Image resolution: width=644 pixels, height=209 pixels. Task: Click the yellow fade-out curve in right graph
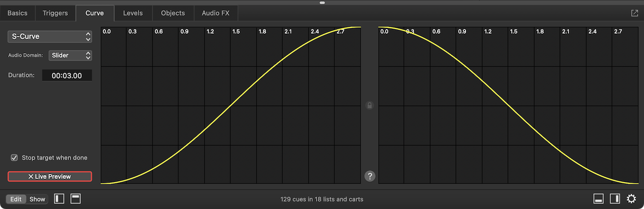[508, 106]
